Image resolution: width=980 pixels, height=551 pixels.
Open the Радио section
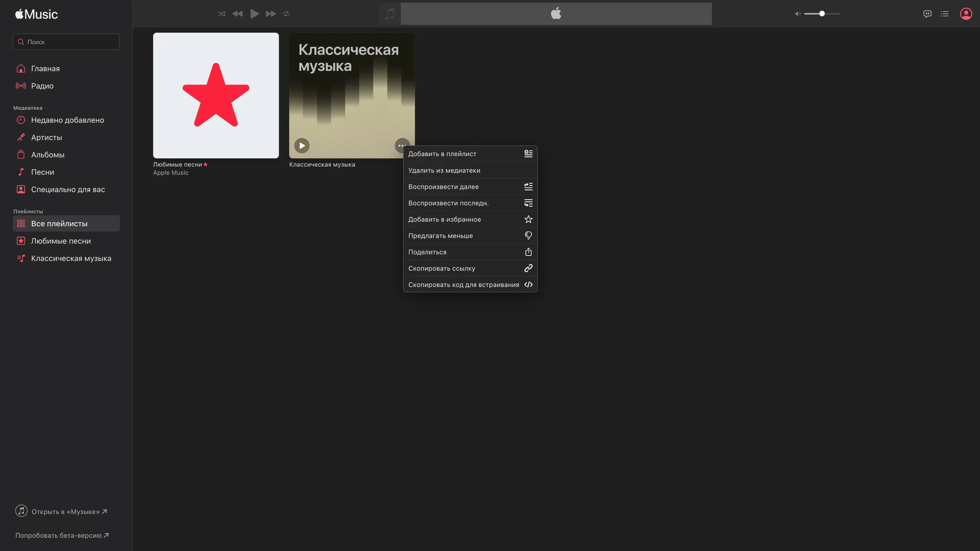42,86
